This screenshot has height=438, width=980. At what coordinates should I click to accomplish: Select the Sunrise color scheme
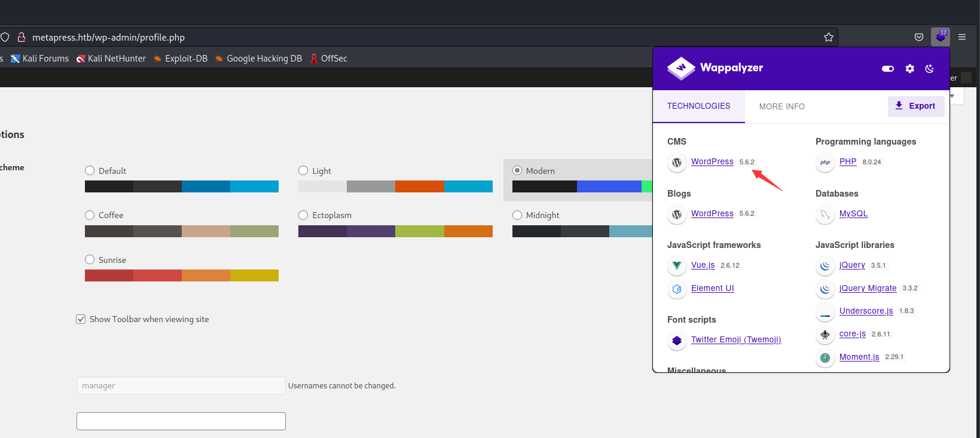click(x=90, y=259)
